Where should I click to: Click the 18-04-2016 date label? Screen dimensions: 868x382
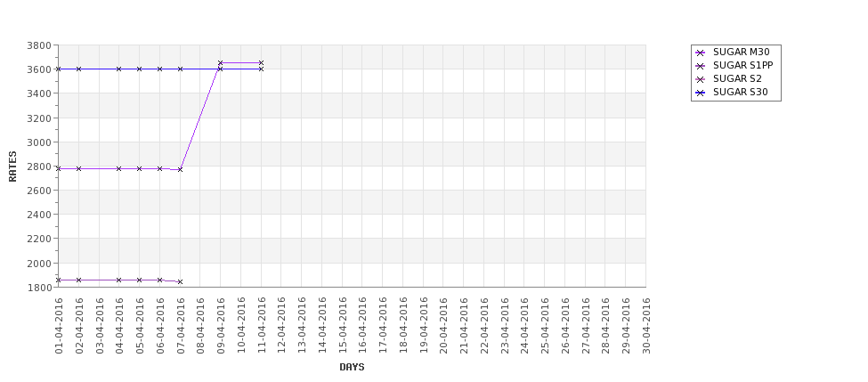coord(403,326)
